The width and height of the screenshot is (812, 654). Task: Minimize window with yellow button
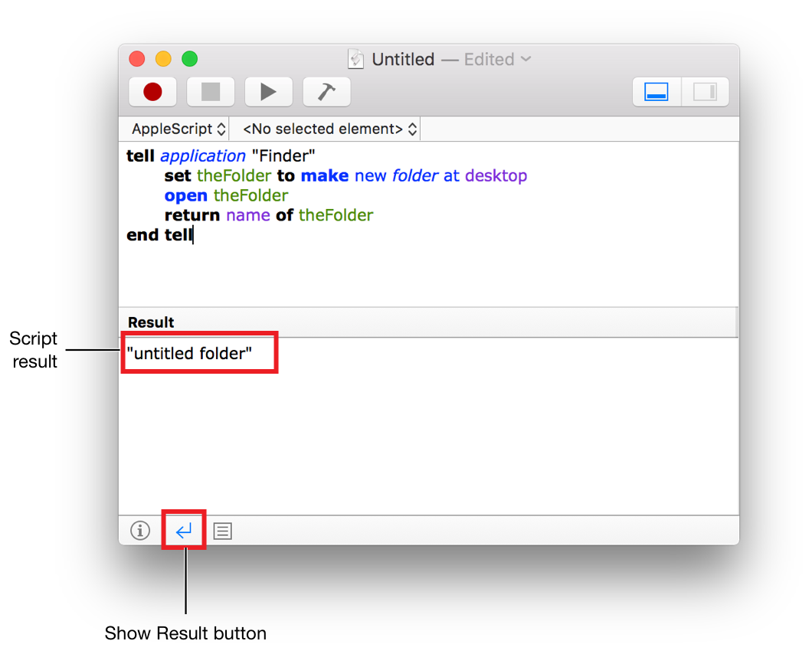click(164, 58)
